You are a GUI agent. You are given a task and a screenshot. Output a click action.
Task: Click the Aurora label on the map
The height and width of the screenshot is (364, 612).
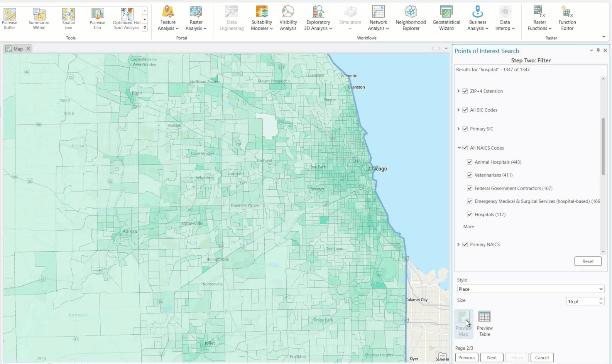click(x=130, y=231)
